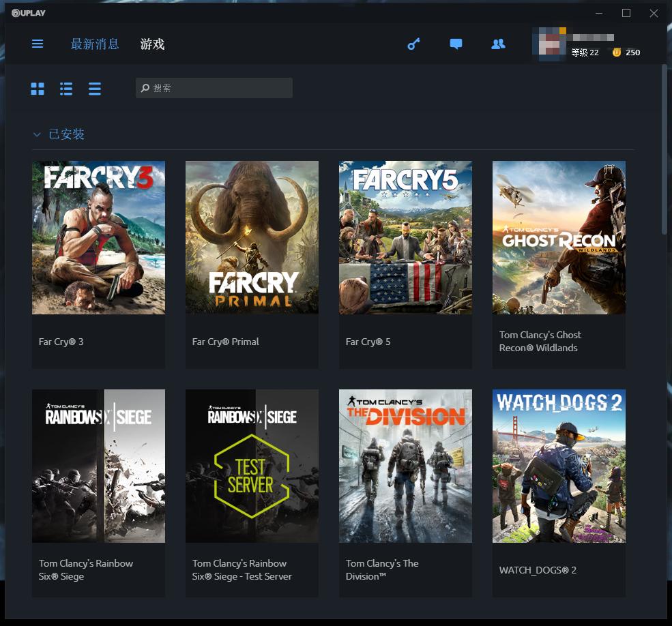Screen dimensions: 672x626
Task: Open the friends list icon
Action: point(498,44)
